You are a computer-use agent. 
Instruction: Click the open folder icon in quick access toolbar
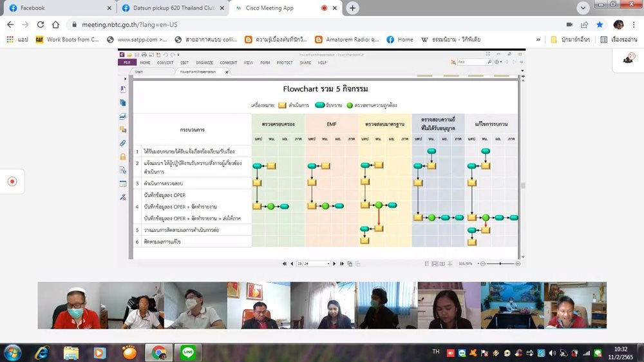[x=129, y=55]
